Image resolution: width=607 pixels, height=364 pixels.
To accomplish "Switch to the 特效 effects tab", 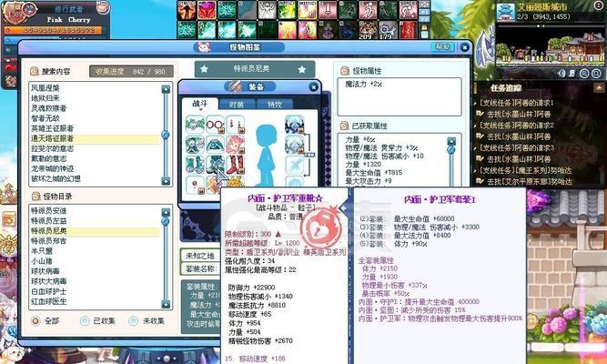I will (275, 104).
